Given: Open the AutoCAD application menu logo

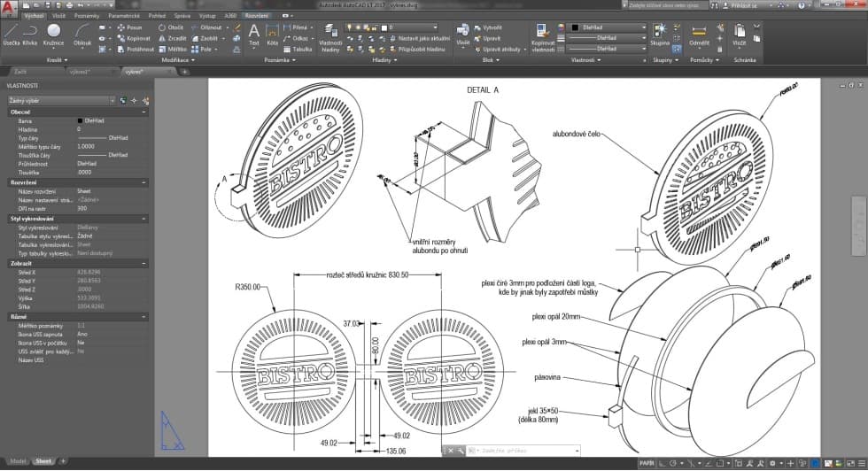Looking at the screenshot, I should (8, 9).
